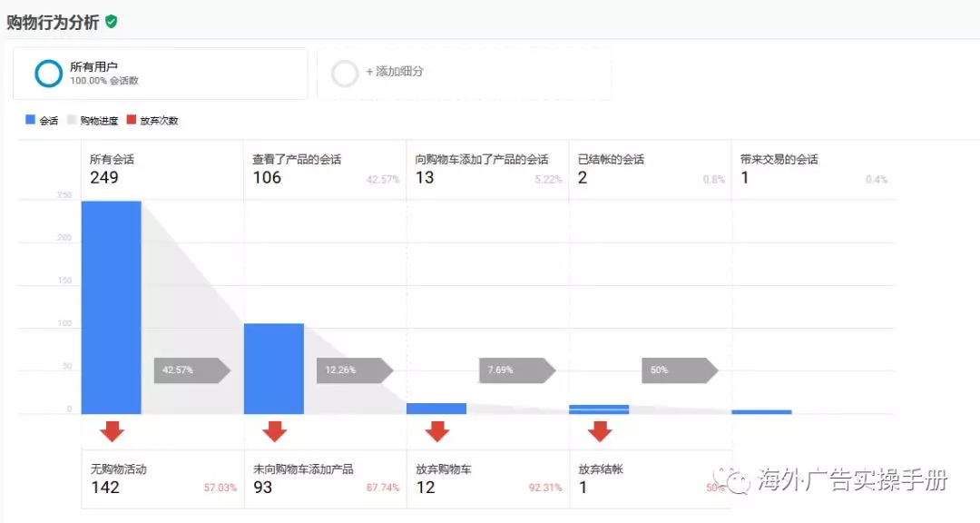
Task: Click red arrow for cart abandonment
Action: [437, 430]
